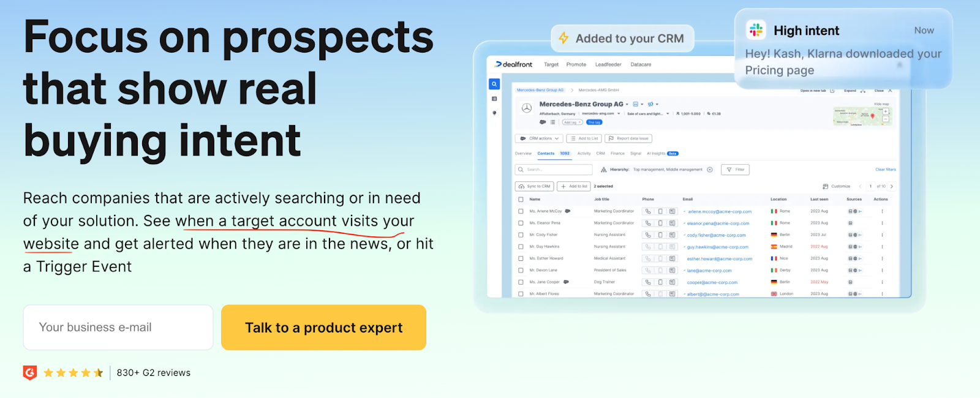Open the CRM actions dropdown
Screen dimensions: 980x398
click(538, 138)
